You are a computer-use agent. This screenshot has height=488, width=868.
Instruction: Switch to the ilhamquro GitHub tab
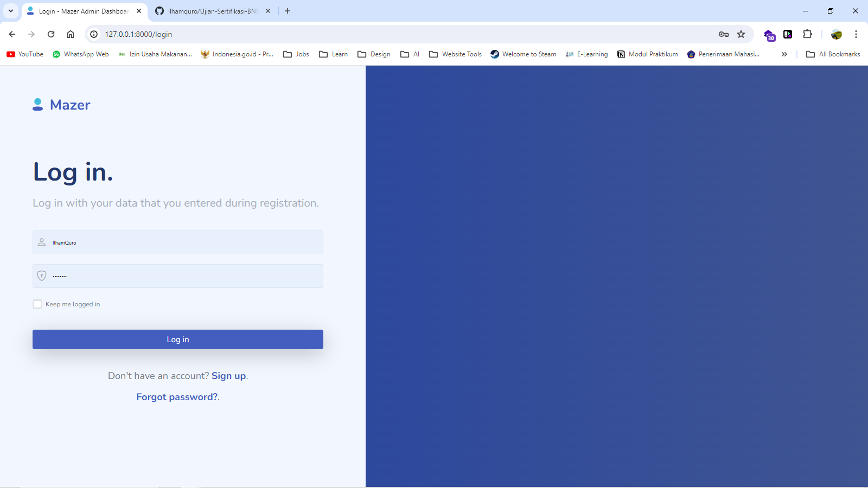pos(212,11)
